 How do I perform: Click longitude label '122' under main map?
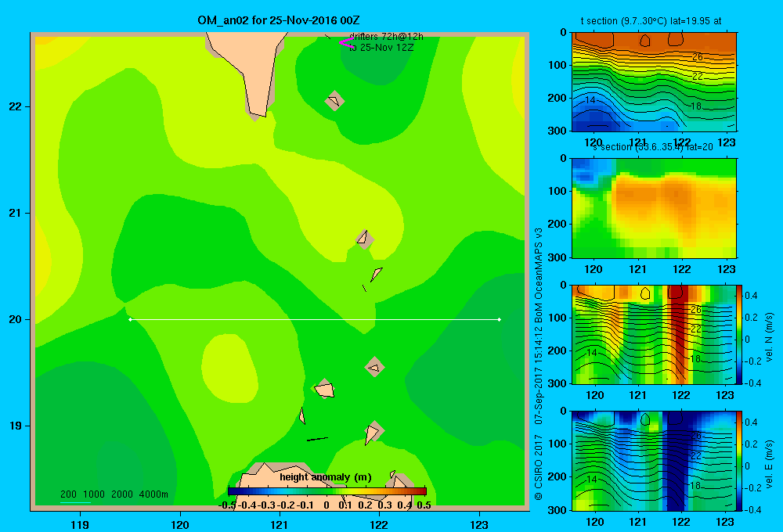379,524
